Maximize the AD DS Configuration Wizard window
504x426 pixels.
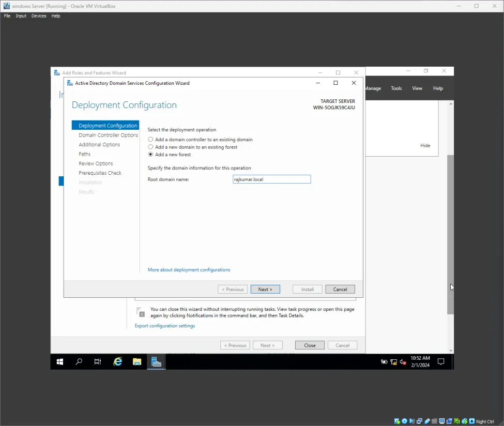335,83
